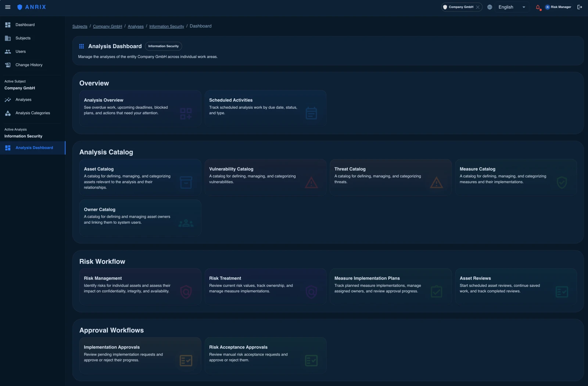Click the Threat Catalog warning icon
The height and width of the screenshot is (386, 588).
437,183
